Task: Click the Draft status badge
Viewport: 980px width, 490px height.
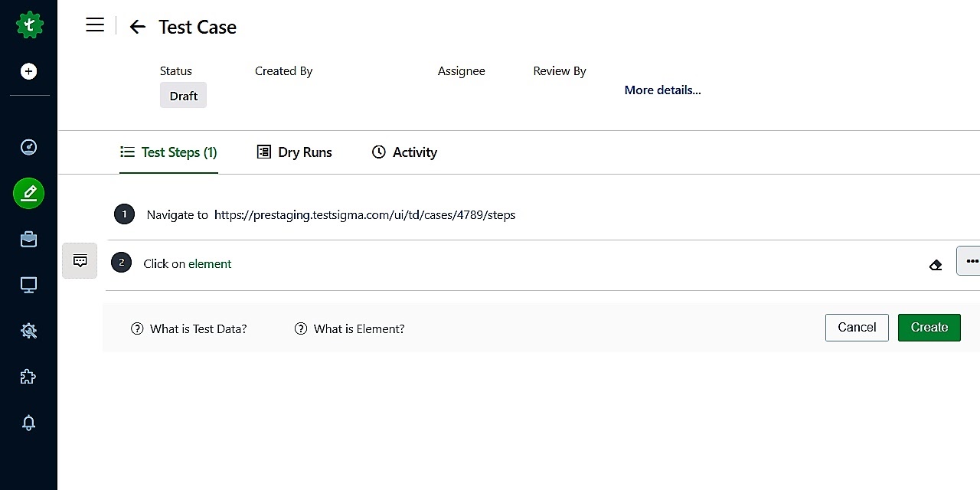Action: click(184, 96)
